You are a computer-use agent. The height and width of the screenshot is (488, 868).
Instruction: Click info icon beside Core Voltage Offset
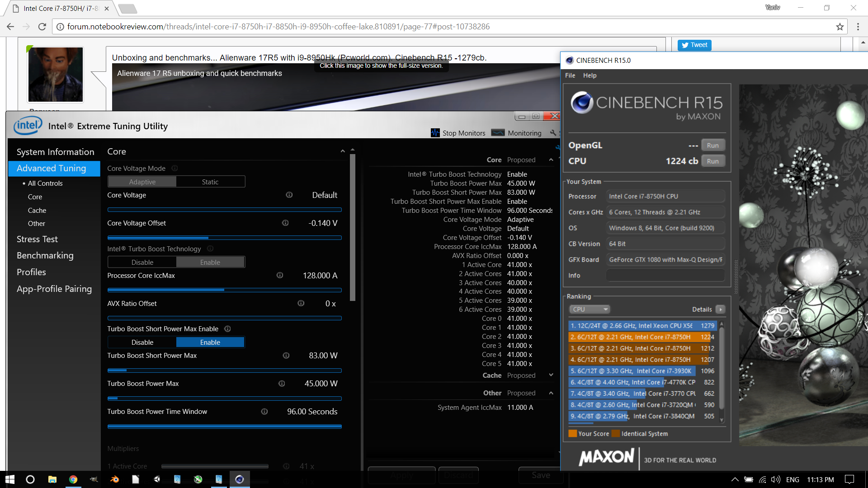tap(285, 223)
